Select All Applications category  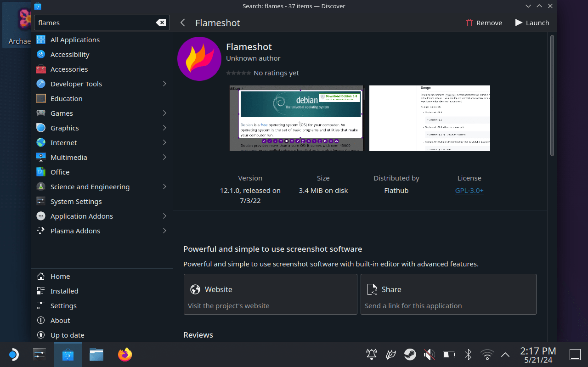point(102,40)
